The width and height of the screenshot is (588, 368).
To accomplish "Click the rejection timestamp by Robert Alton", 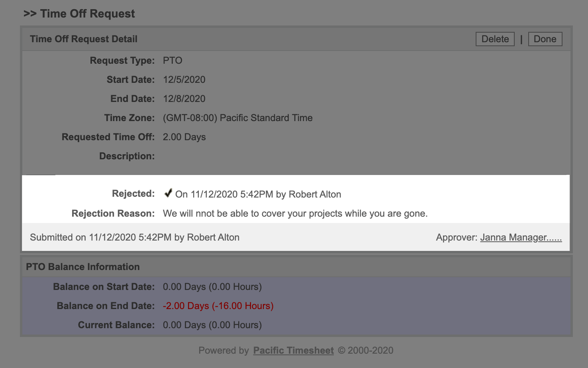I will pyautogui.click(x=258, y=194).
